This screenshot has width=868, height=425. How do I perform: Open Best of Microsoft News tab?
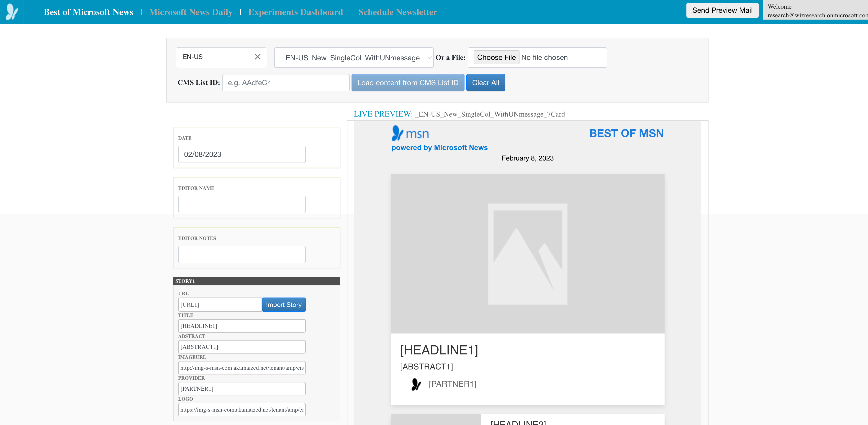(x=89, y=12)
